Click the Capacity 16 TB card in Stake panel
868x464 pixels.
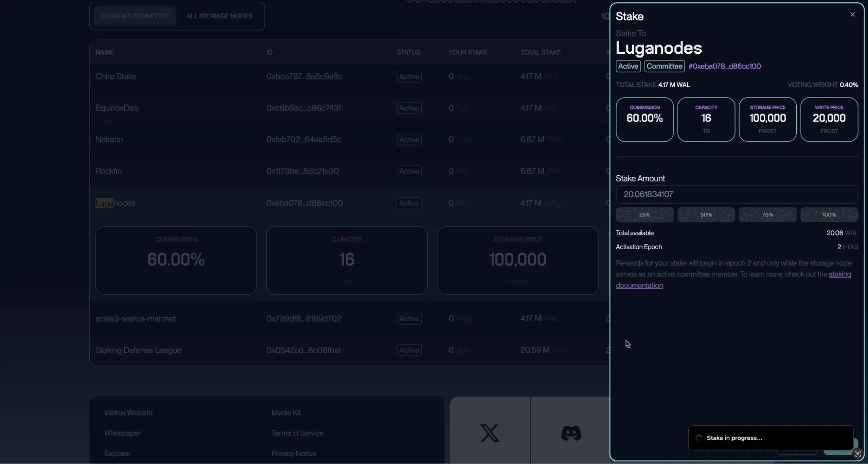click(x=706, y=119)
